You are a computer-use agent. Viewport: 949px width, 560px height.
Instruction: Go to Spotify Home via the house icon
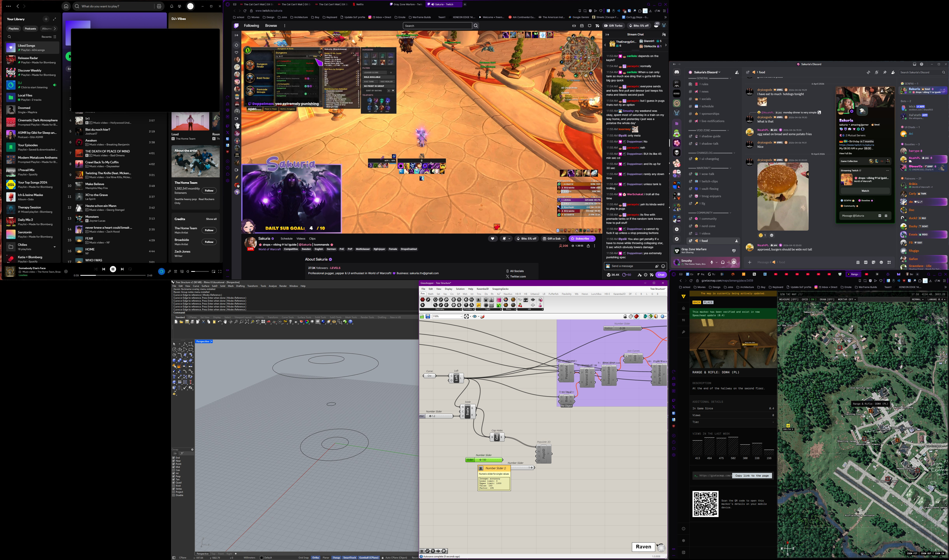66,6
